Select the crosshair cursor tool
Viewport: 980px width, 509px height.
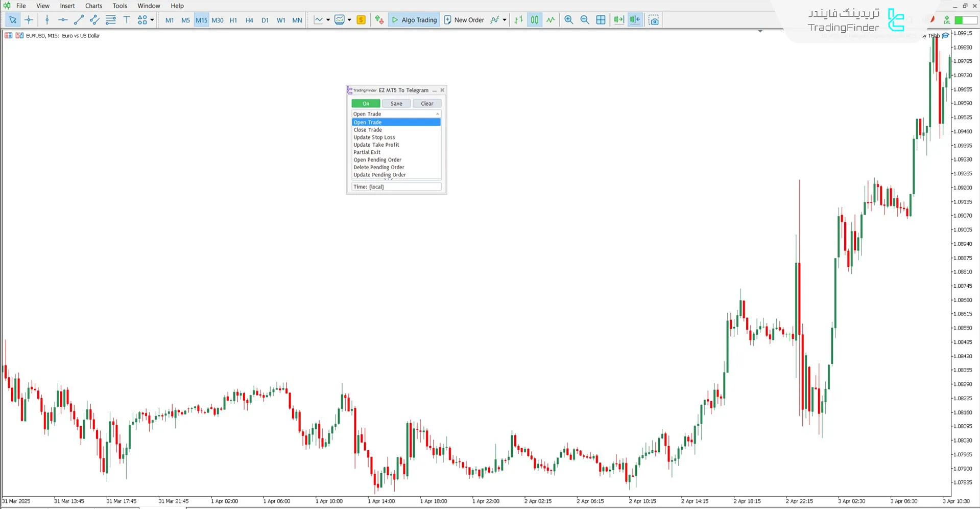29,20
